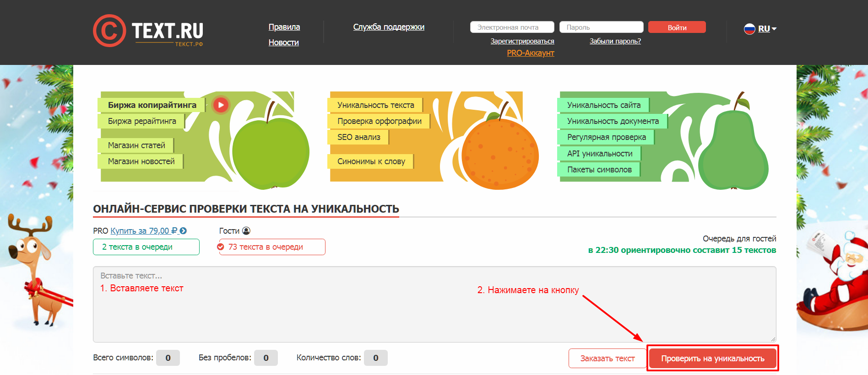
Task: Click the Очередь для гостей text
Action: [x=739, y=239]
